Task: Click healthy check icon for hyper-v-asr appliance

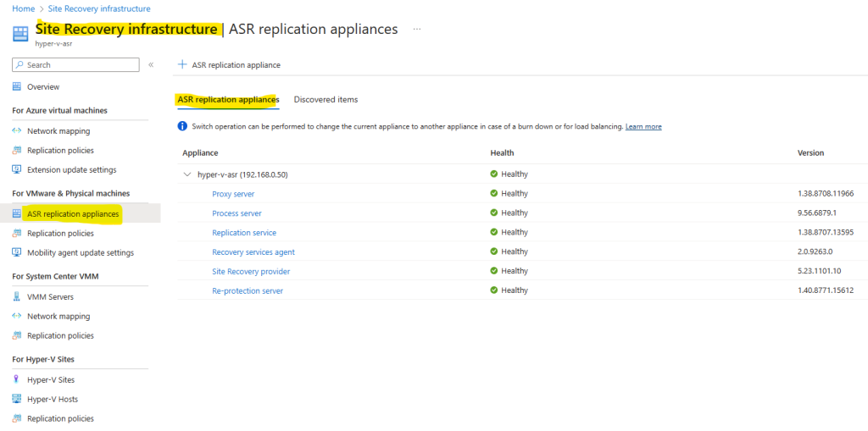Action: tap(494, 174)
